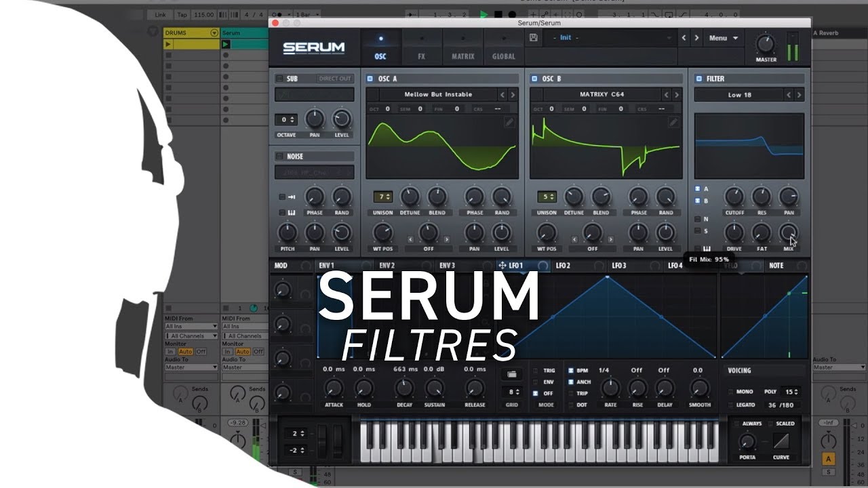Toggle LFO BPM sync checkbox
Viewport: 868px width, 488px height.
coord(570,371)
